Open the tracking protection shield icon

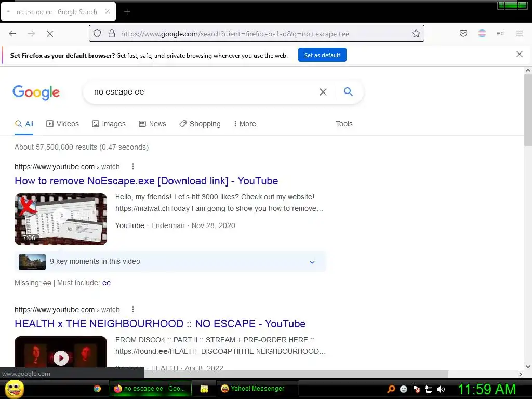[x=97, y=34]
